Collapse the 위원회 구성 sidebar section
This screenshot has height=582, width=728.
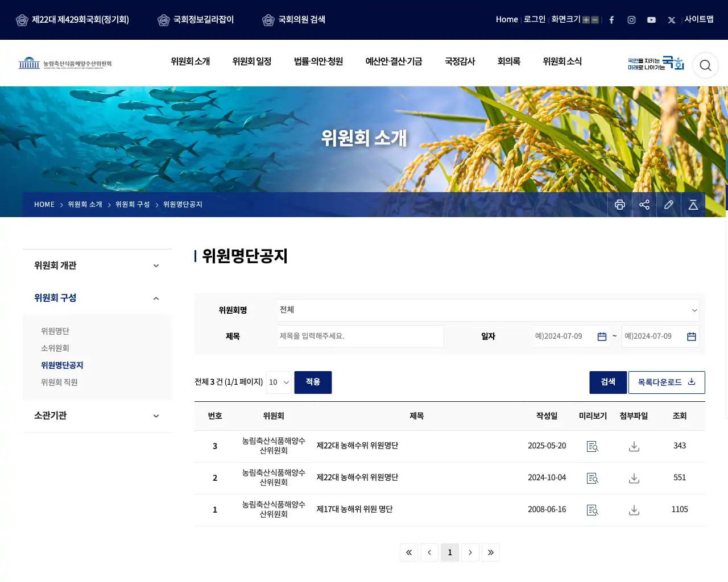(97, 298)
